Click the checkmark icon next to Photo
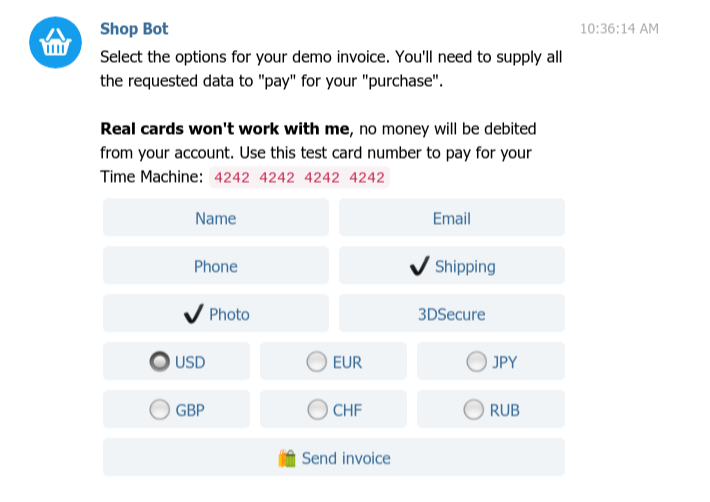The width and height of the screenshot is (710, 502). click(194, 314)
